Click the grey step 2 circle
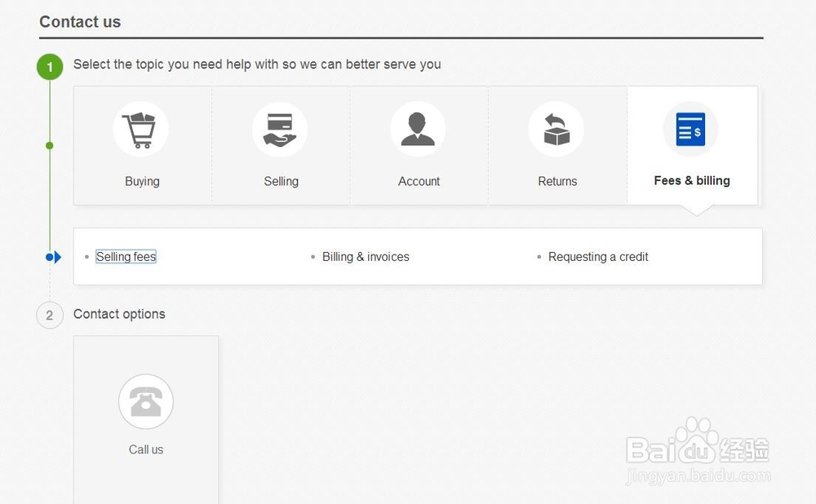Image resolution: width=816 pixels, height=504 pixels. (50, 315)
